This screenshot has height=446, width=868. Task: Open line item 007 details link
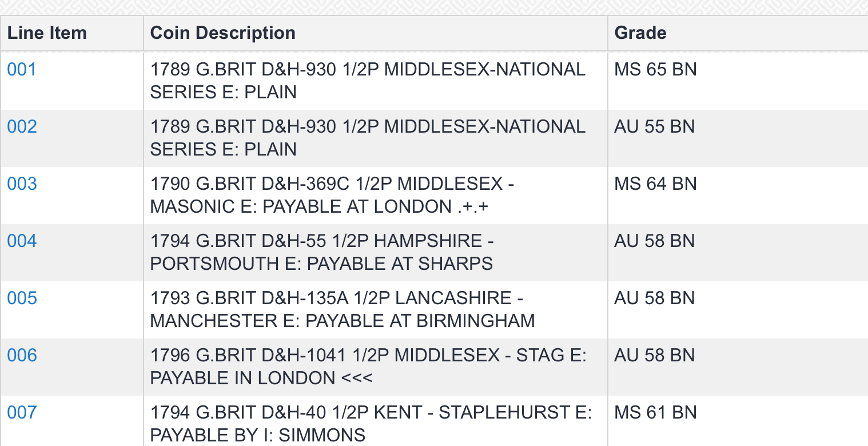tap(22, 412)
